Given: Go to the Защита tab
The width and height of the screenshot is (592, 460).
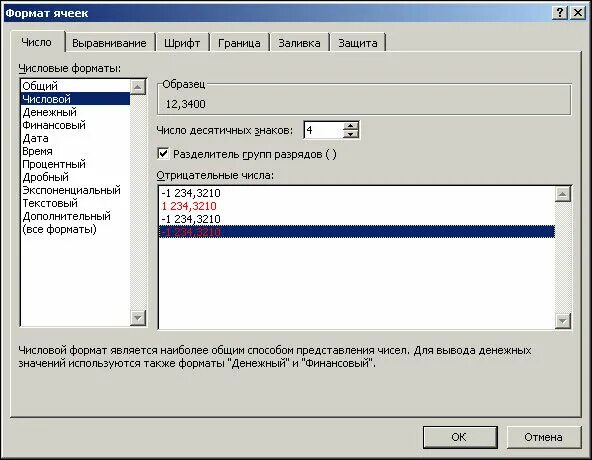Looking at the screenshot, I should 358,43.
